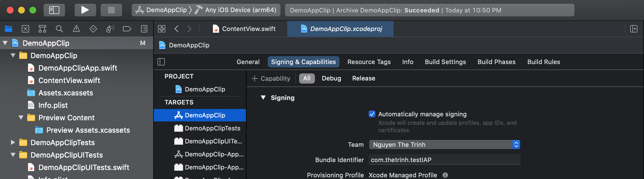Viewport: 644px width, 179px height.
Task: Select the Debug configuration filter
Action: pyautogui.click(x=331, y=78)
